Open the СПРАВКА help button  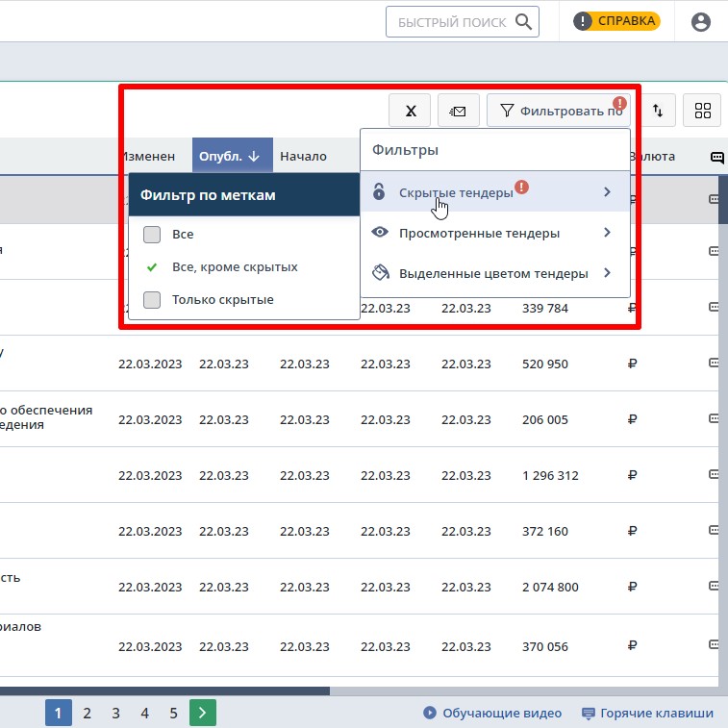[616, 21]
